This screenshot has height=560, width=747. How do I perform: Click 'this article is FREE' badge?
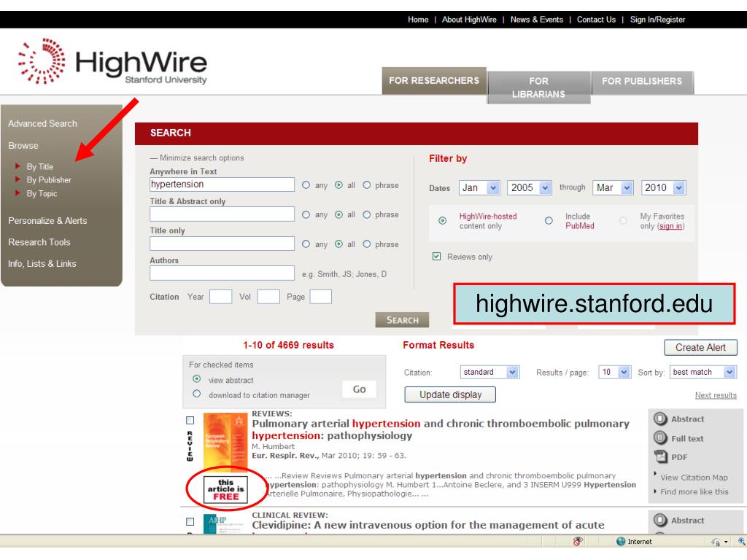click(225, 489)
